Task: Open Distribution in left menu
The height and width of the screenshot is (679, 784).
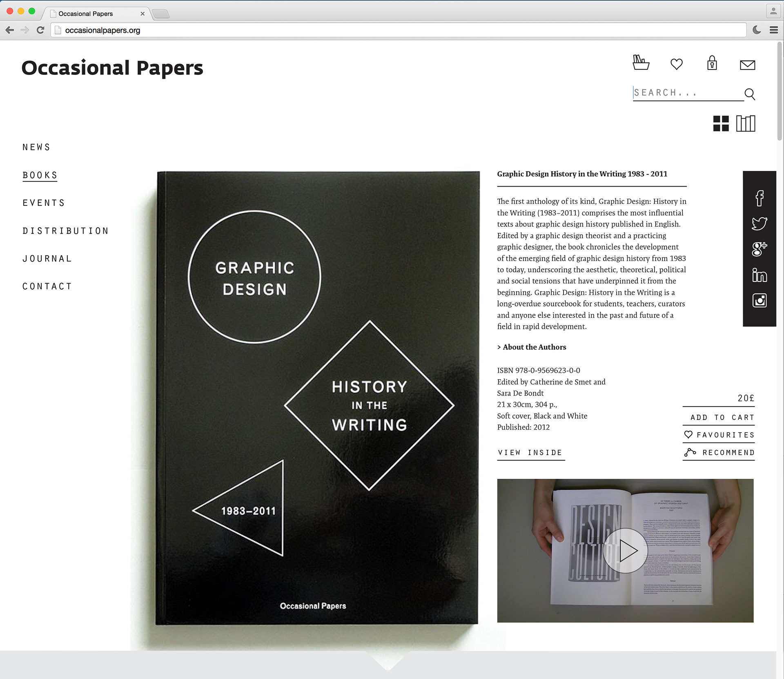Action: (66, 231)
